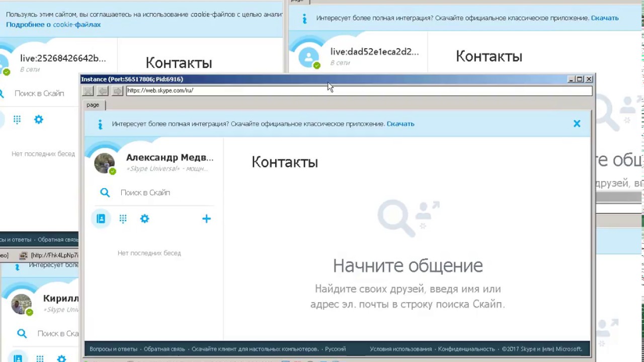Viewport: 644px width, 362px height.
Task: Click account 'live:dad52e1eca2d2...' in top-right window
Action: pos(374,52)
